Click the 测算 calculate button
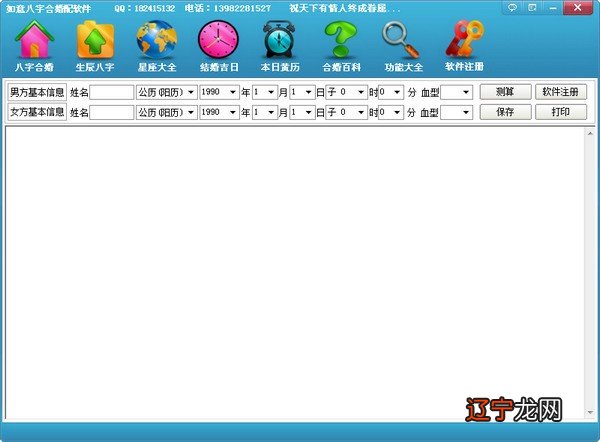The width and height of the screenshot is (600, 442). [x=505, y=92]
